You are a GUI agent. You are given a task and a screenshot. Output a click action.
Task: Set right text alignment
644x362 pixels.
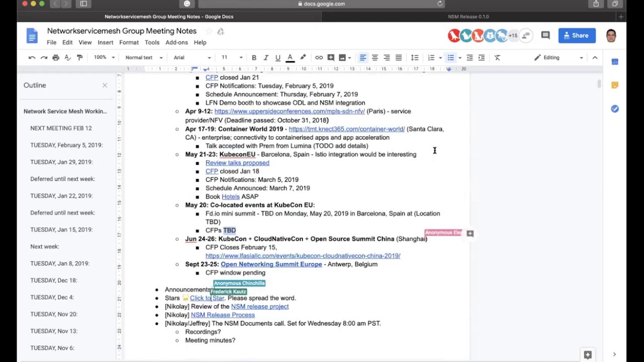coord(387,57)
